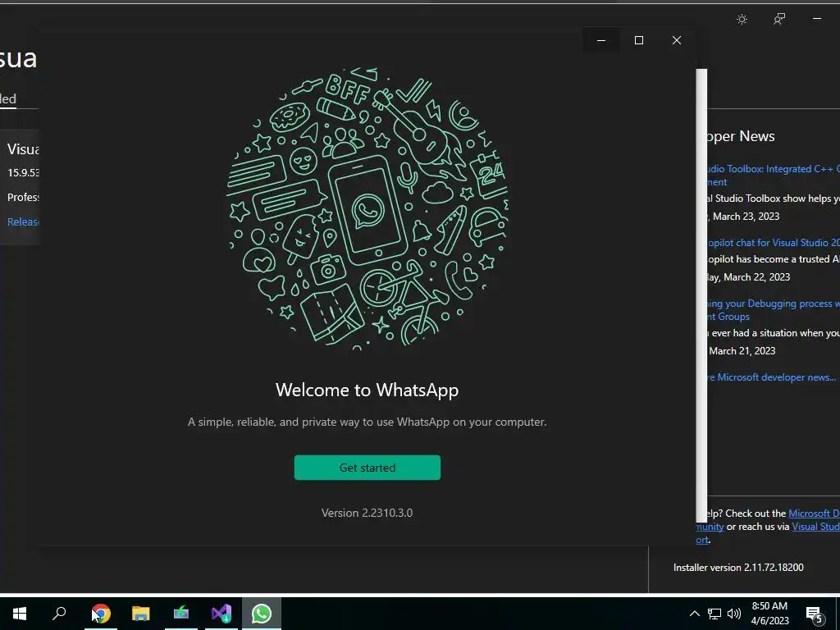Click the WhatsApp welcome doodle illustration
840x630 pixels.
tap(367, 208)
